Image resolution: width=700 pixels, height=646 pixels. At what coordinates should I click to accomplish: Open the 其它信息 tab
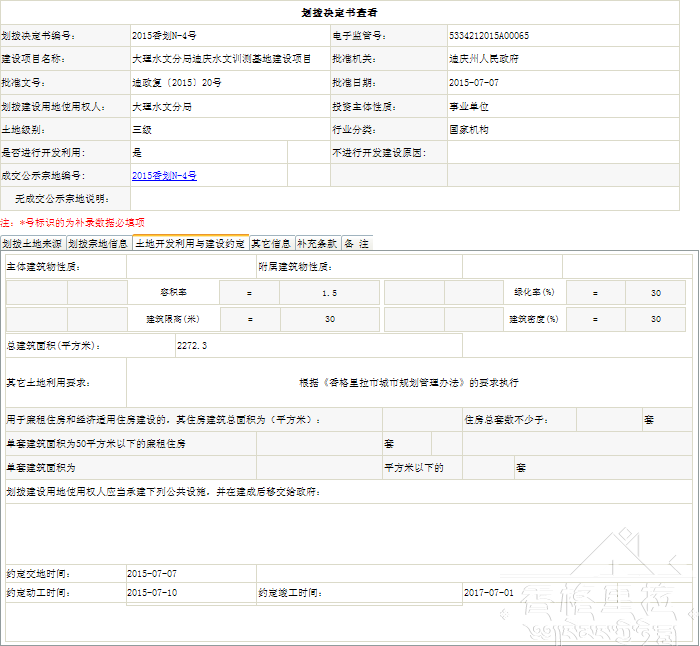pos(270,243)
